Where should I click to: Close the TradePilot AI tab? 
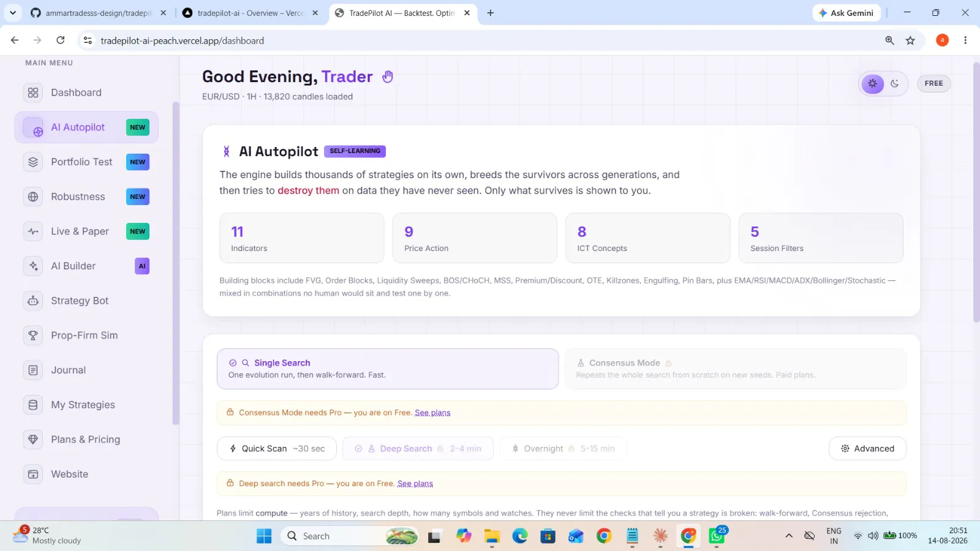coord(467,13)
